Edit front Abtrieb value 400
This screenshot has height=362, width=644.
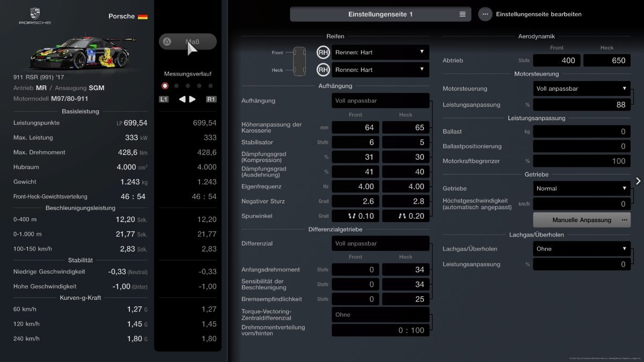click(557, 60)
